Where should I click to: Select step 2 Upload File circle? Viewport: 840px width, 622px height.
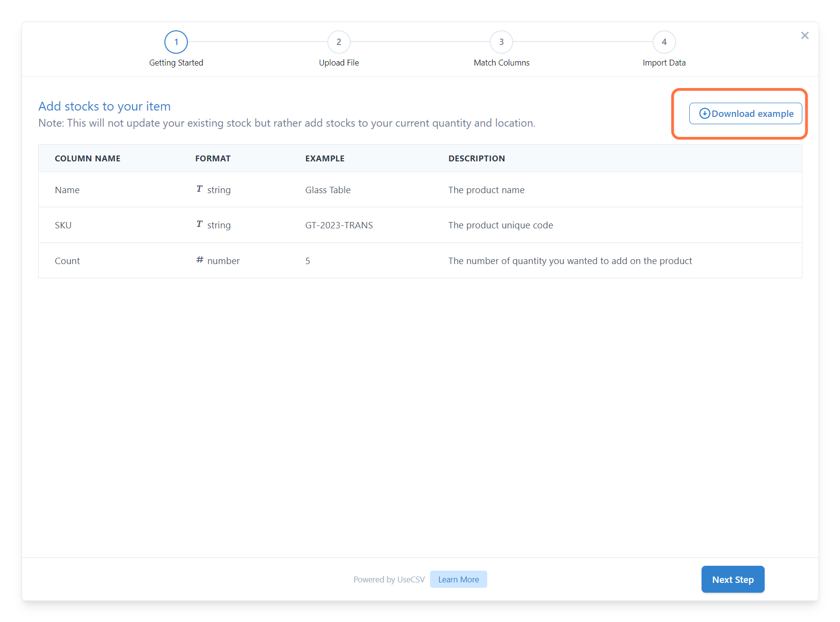tap(339, 42)
